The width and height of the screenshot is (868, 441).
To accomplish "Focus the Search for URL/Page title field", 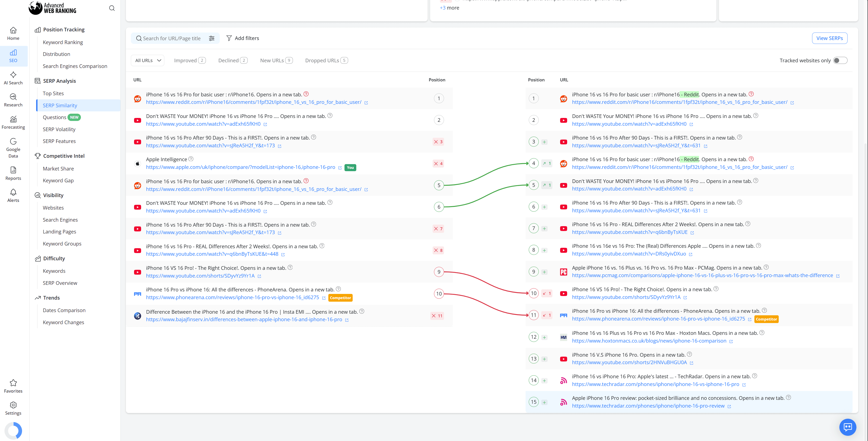I will pyautogui.click(x=172, y=38).
